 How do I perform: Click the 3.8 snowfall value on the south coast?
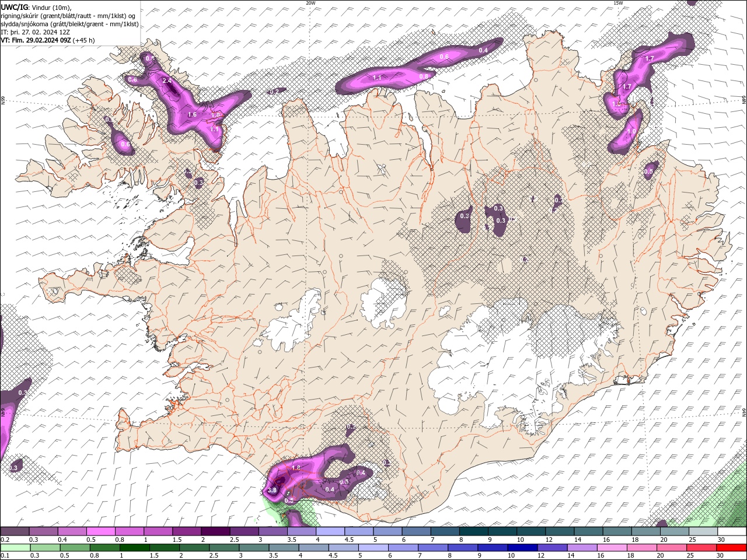click(272, 491)
